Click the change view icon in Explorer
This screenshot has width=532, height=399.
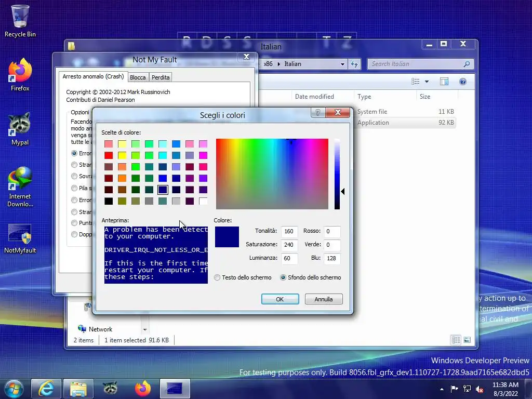point(416,82)
